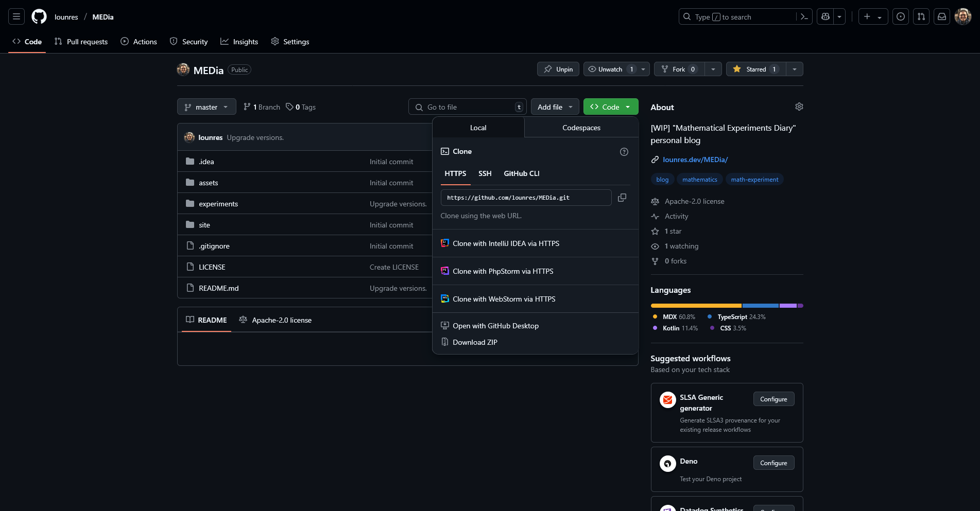Copy the HTTPS clone URL to clipboard

[622, 198]
